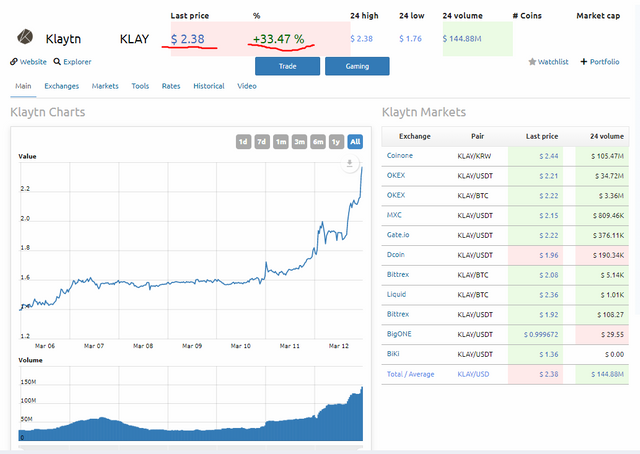Click the Dcoin price $ 1.96
Screen dimensions: 640x454
coord(549,255)
